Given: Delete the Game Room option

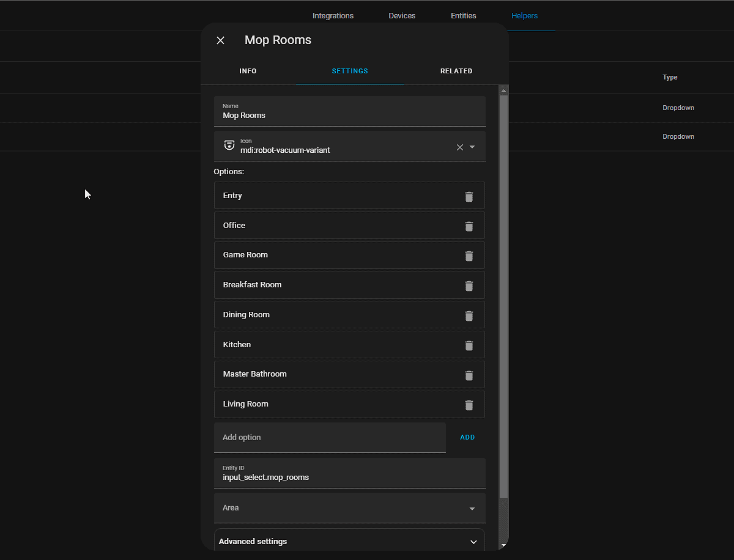Looking at the screenshot, I should 469,256.
